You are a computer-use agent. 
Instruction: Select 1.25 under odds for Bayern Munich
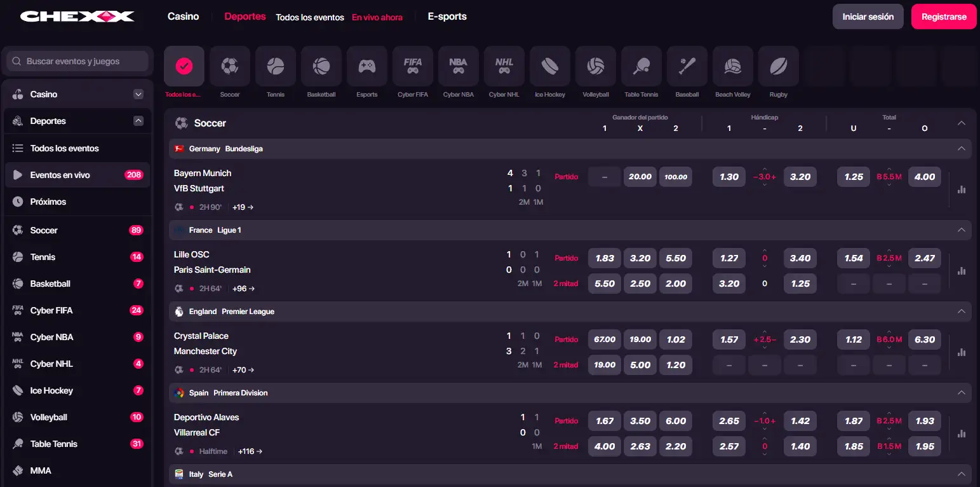(x=854, y=177)
